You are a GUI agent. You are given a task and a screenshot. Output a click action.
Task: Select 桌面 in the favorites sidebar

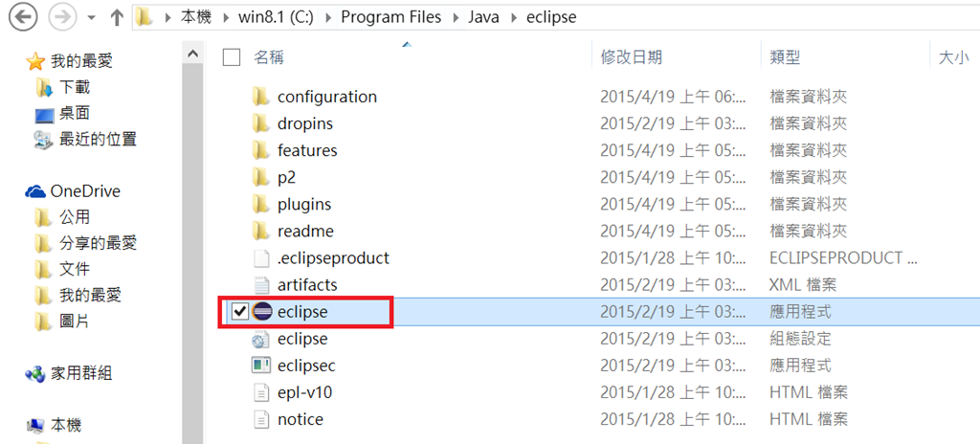75,113
